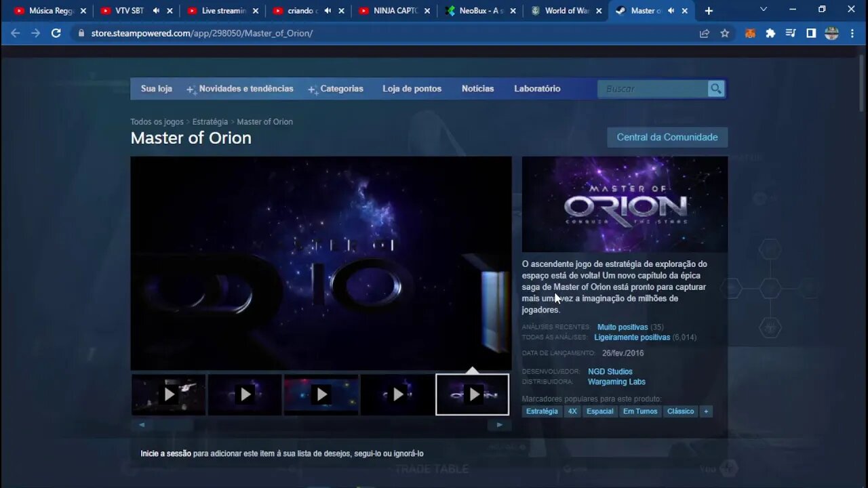Viewport: 868px width, 488px height.
Task: Open the Chrome profile avatar
Action: (832, 33)
